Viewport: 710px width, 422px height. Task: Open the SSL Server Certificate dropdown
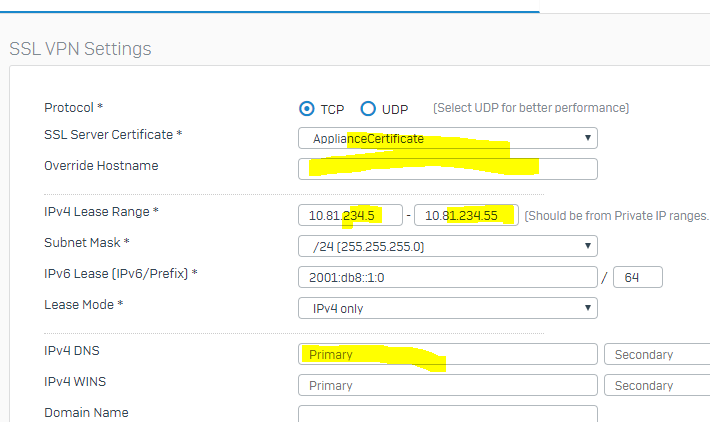448,138
